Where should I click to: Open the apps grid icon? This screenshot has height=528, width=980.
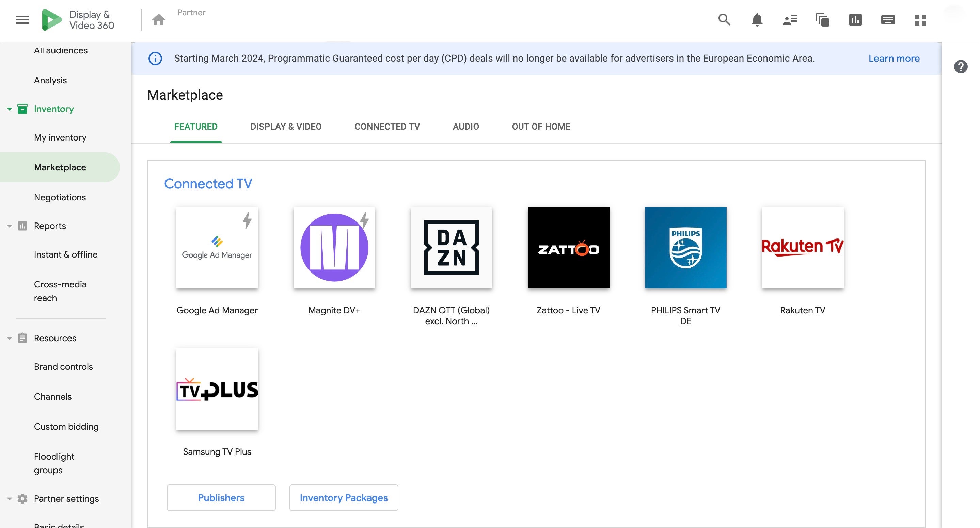[920, 20]
